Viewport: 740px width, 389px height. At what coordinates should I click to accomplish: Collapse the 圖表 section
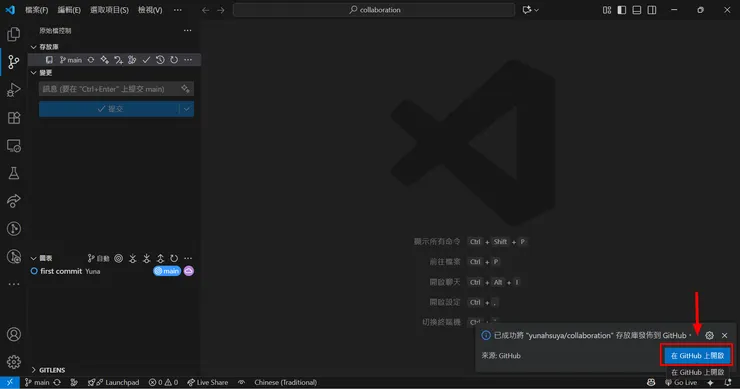(x=33, y=258)
